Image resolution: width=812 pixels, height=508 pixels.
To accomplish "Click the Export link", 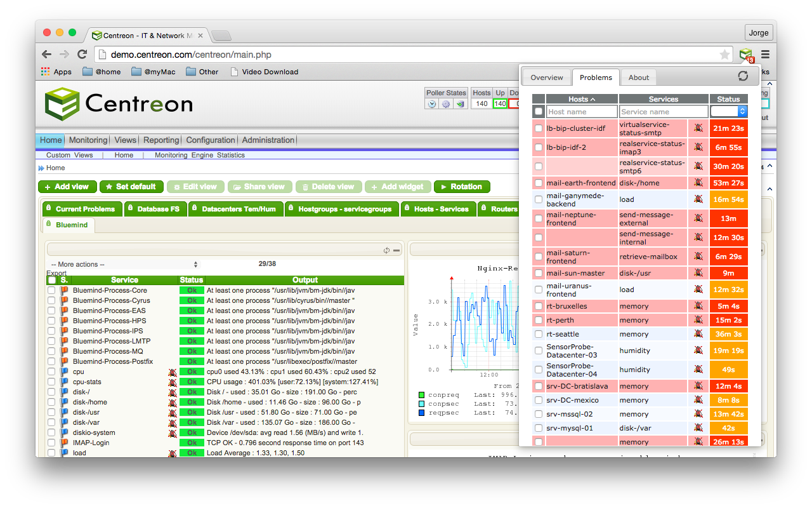I will pyautogui.click(x=56, y=274).
